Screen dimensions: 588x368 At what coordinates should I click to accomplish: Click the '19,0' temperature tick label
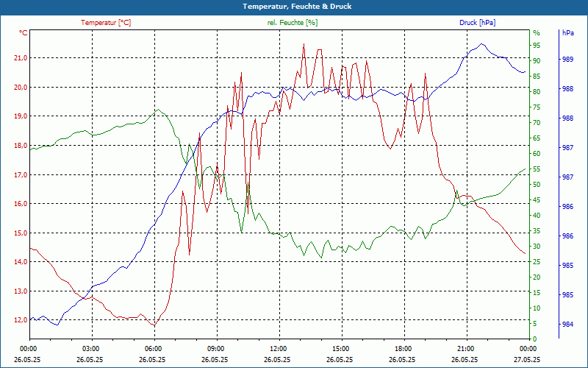click(21, 116)
